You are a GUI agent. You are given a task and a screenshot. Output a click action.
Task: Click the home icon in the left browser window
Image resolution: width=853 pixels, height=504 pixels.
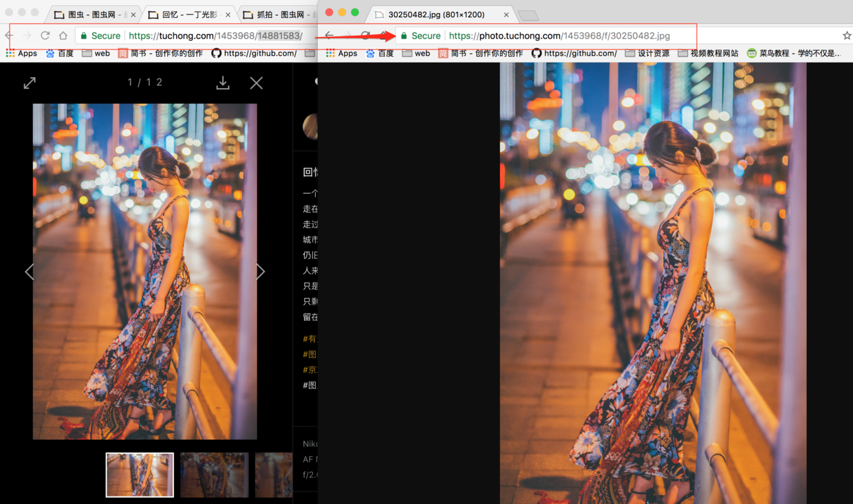tap(63, 36)
